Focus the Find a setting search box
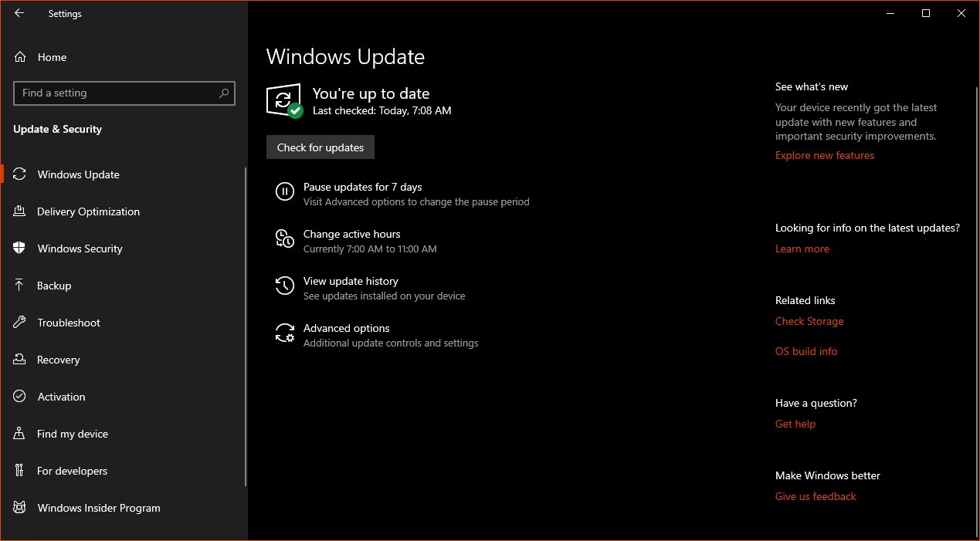The image size is (980, 541). click(x=124, y=93)
